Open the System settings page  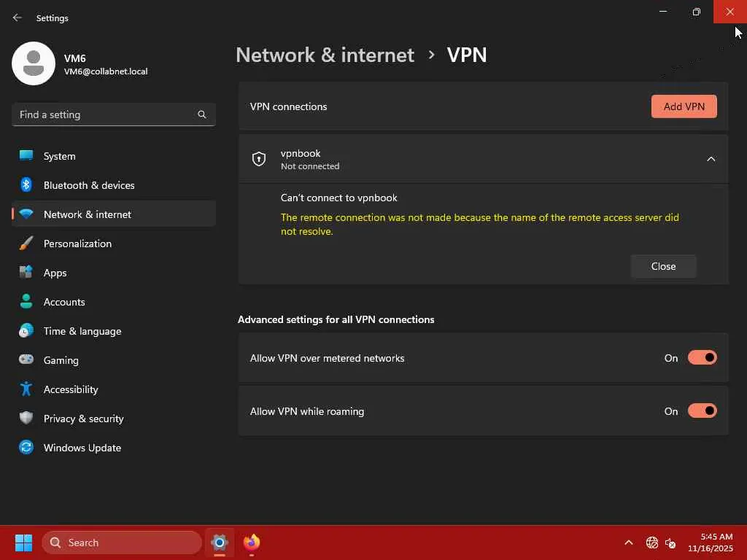pos(59,156)
